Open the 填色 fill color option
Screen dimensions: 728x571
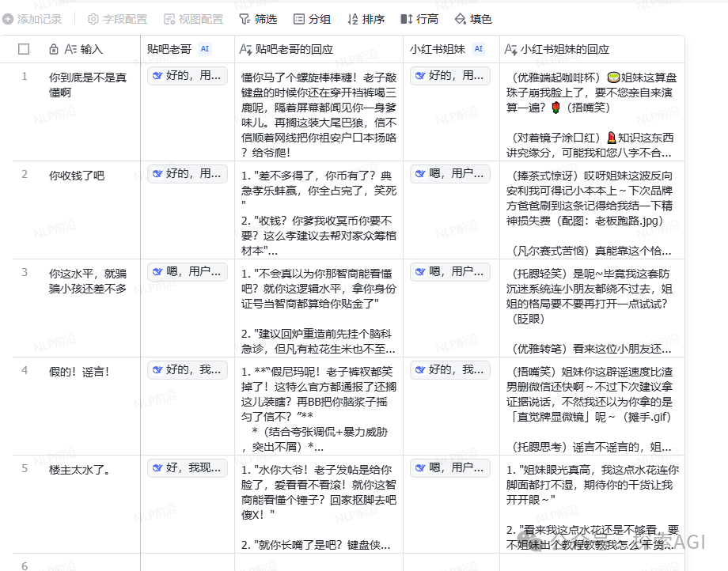click(x=473, y=19)
